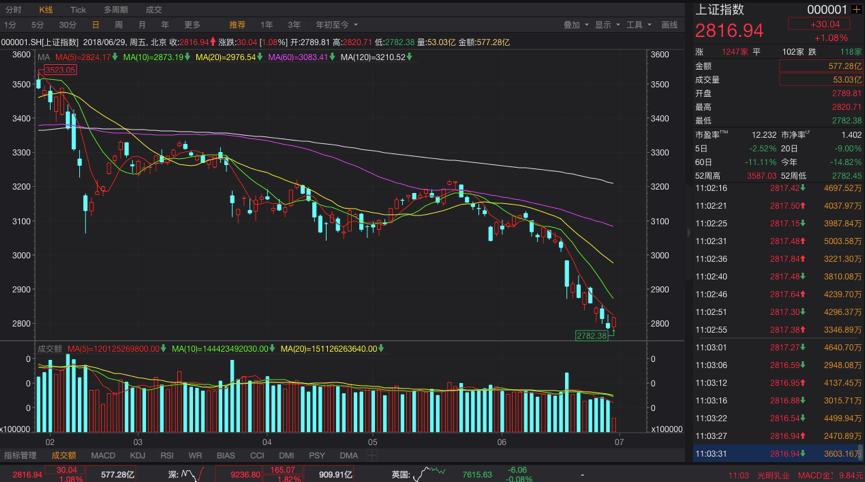Open the 年初至今 range dropdown
The image size is (865, 482).
click(x=337, y=25)
